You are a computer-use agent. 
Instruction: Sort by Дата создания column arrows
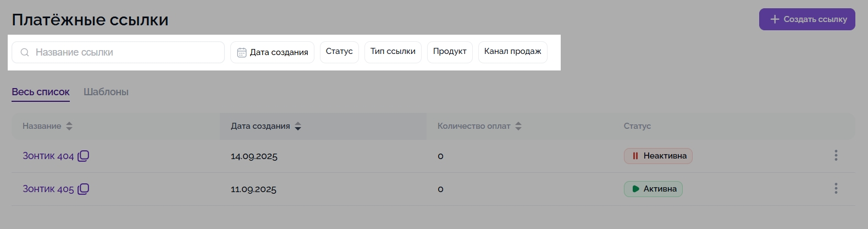pos(298,126)
